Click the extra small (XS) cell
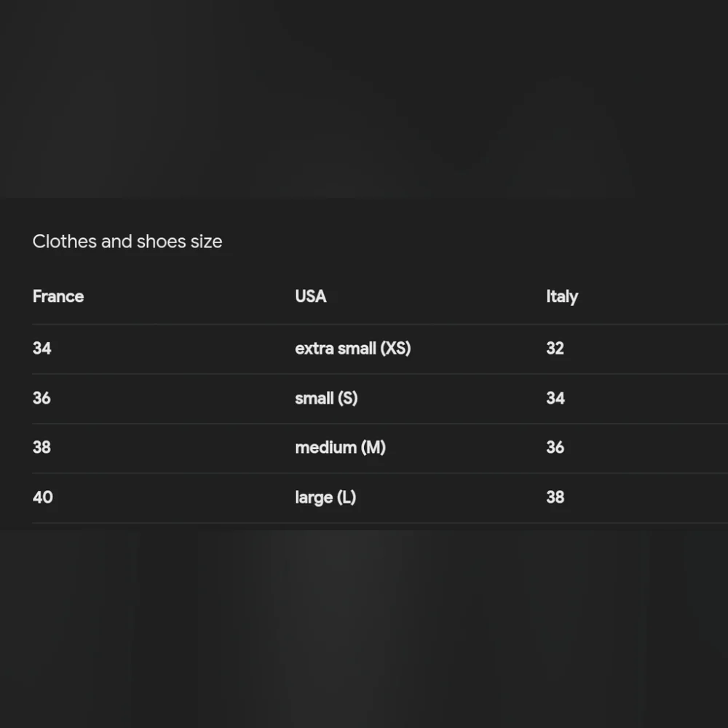Image resolution: width=728 pixels, height=728 pixels. 353,348
